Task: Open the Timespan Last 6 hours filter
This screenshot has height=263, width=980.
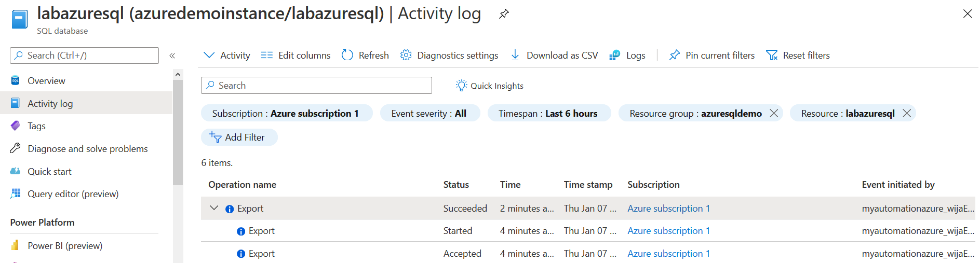Action: click(548, 113)
